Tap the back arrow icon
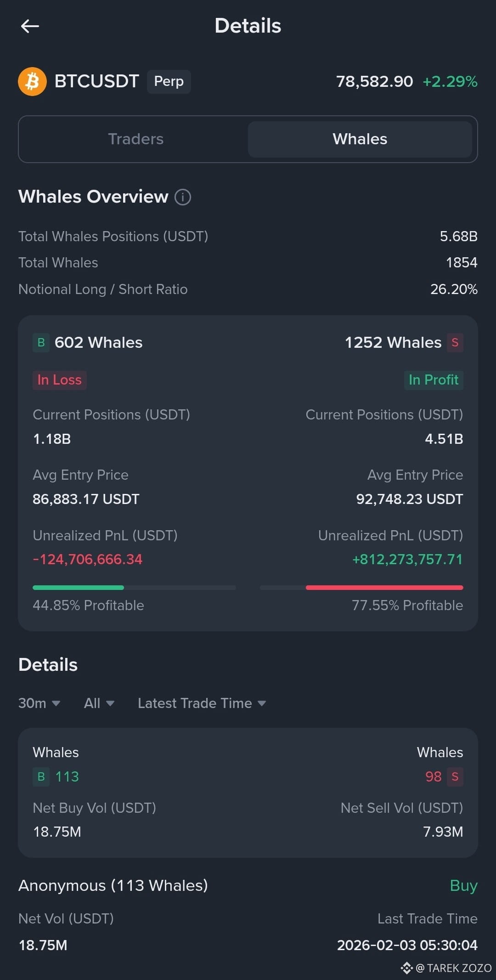This screenshot has width=496, height=980. tap(30, 26)
